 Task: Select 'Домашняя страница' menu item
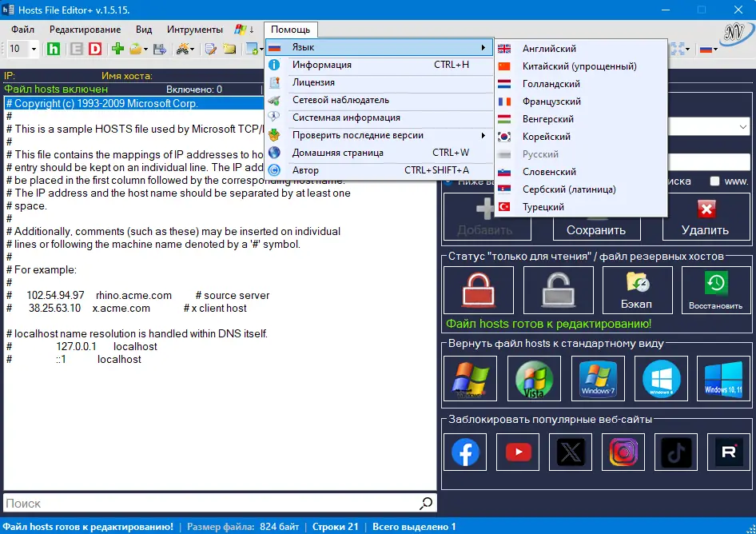379,153
